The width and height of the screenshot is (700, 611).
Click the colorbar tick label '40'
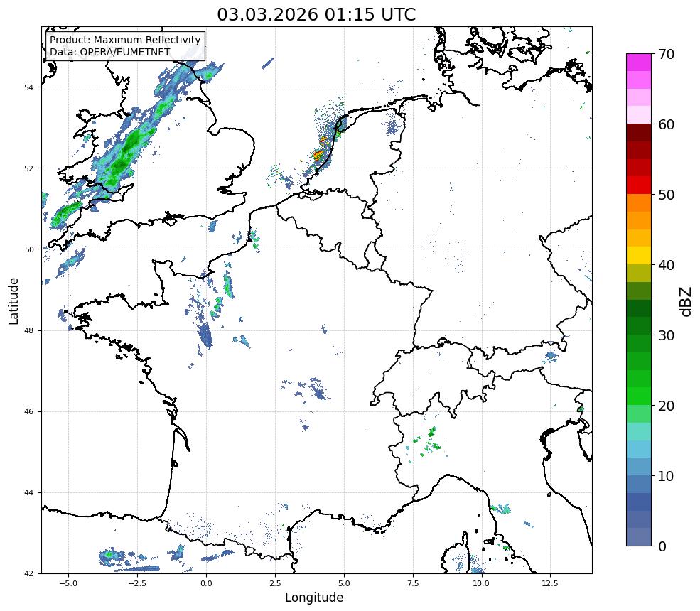click(x=666, y=265)
